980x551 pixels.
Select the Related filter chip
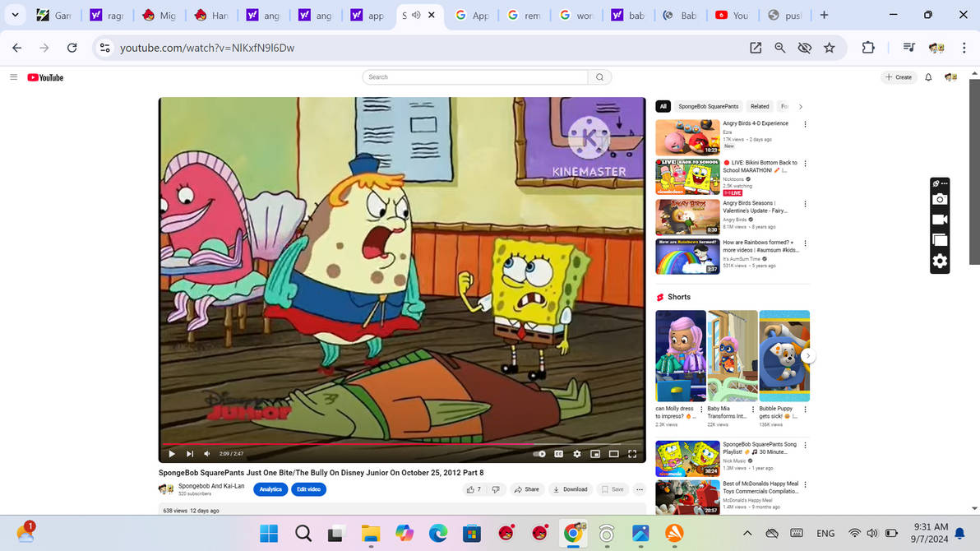(759, 106)
